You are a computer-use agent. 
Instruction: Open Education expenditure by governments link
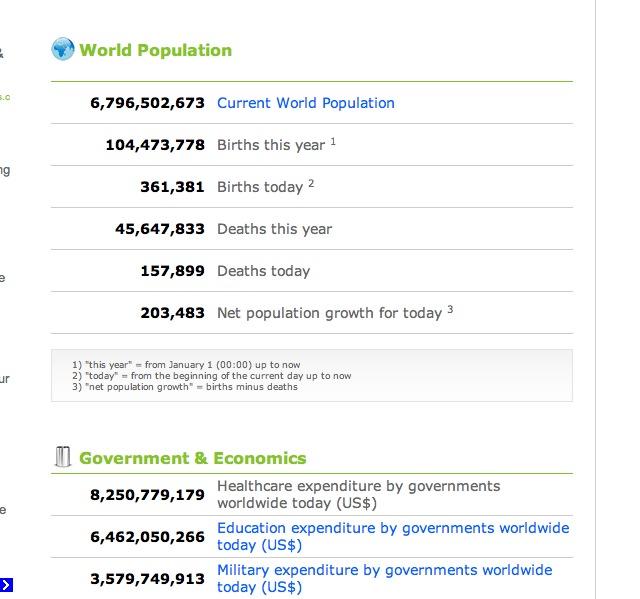click(x=393, y=536)
